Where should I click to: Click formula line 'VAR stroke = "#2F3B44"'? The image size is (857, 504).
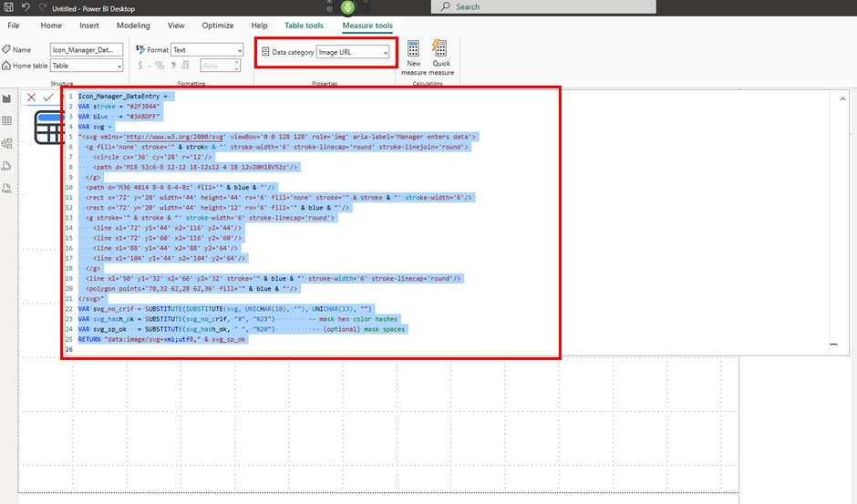point(119,107)
